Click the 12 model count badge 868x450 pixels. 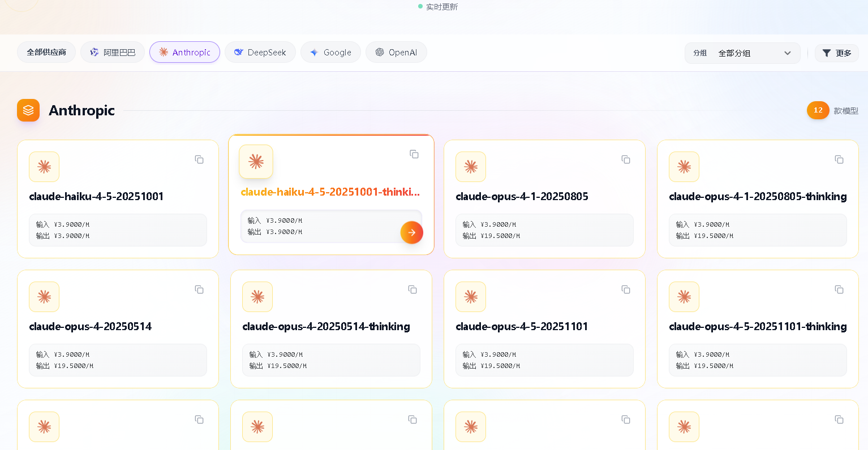tap(818, 110)
